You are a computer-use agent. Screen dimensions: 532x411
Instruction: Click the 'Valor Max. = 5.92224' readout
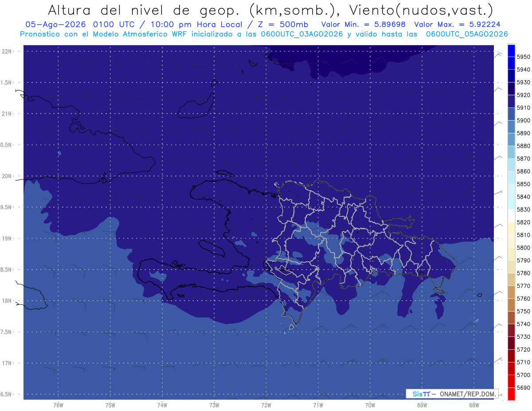[x=458, y=24]
